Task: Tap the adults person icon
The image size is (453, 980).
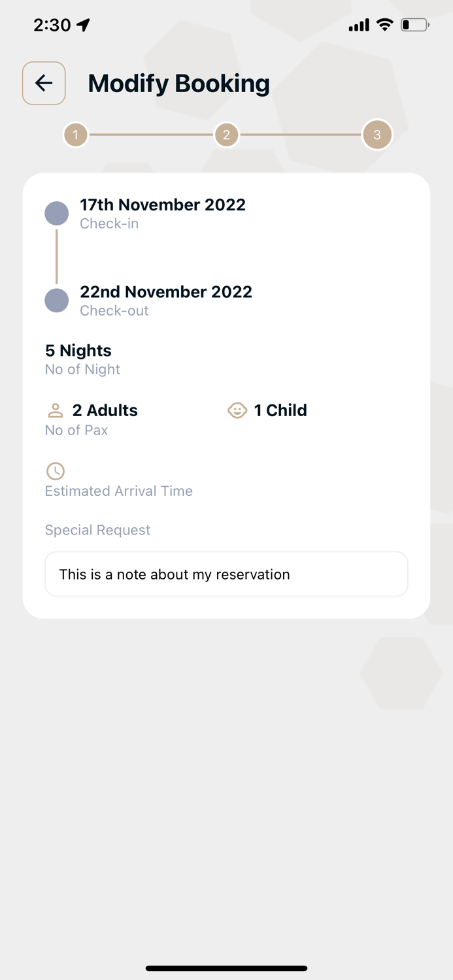Action: [x=56, y=411]
